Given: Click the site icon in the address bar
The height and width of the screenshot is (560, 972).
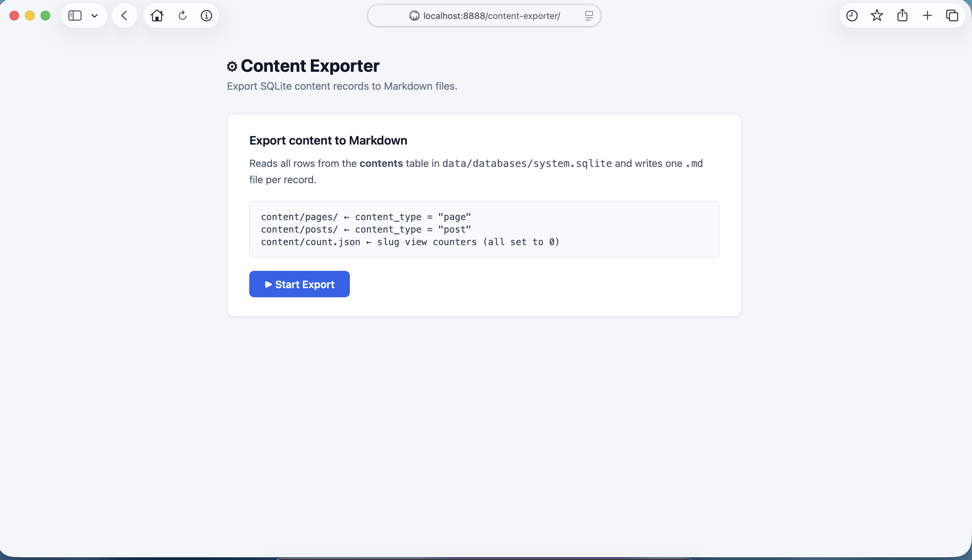Looking at the screenshot, I should 414,16.
